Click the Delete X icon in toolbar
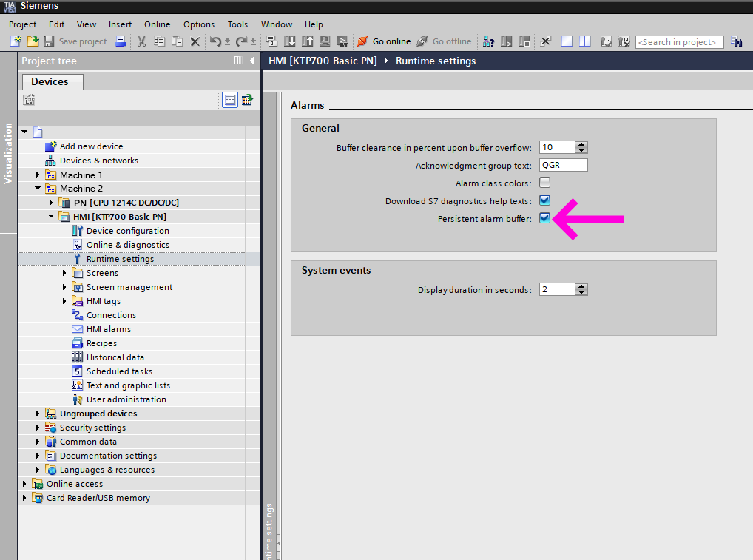The height and width of the screenshot is (560, 753). click(x=195, y=41)
